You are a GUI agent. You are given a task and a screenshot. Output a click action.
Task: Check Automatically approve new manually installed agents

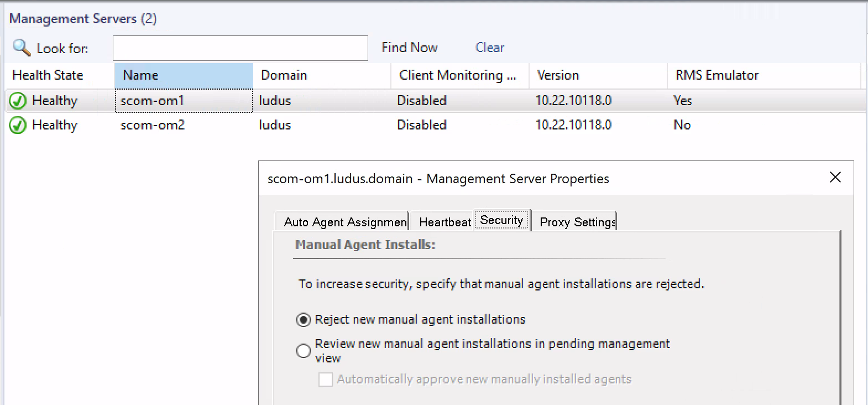(x=326, y=380)
